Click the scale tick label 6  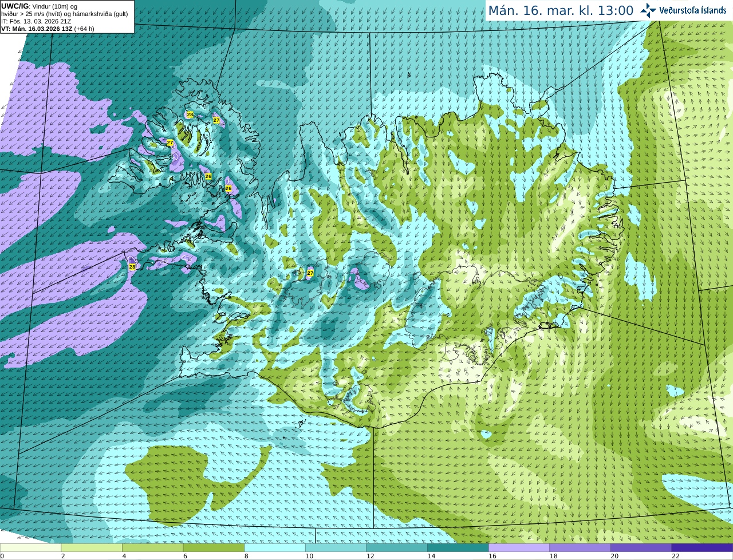pyautogui.click(x=185, y=556)
